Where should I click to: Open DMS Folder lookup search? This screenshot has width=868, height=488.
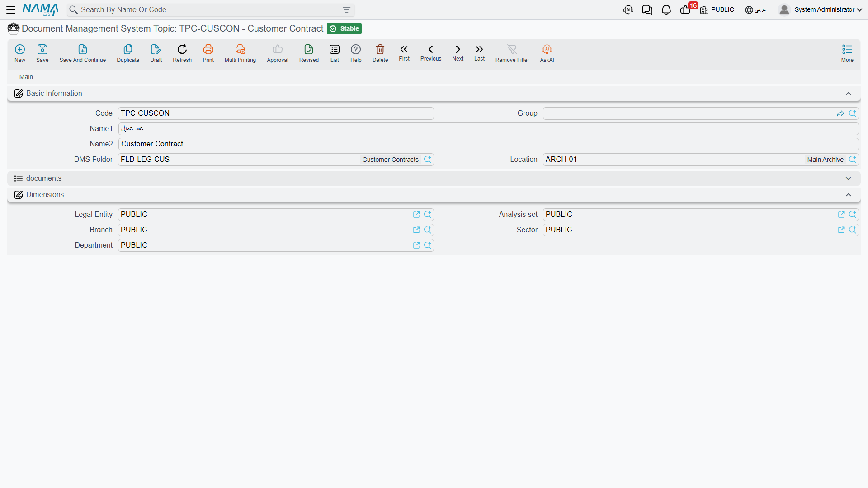(428, 160)
